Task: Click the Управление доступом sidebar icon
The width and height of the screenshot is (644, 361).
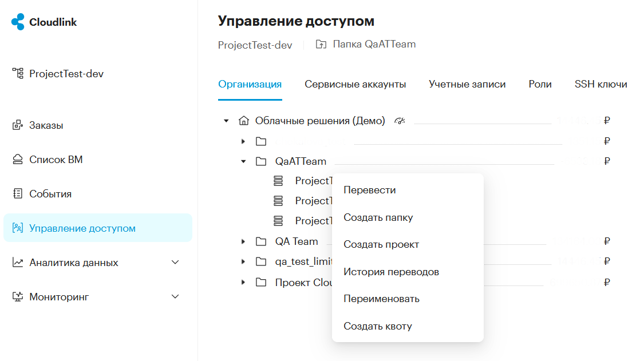Action: click(18, 228)
